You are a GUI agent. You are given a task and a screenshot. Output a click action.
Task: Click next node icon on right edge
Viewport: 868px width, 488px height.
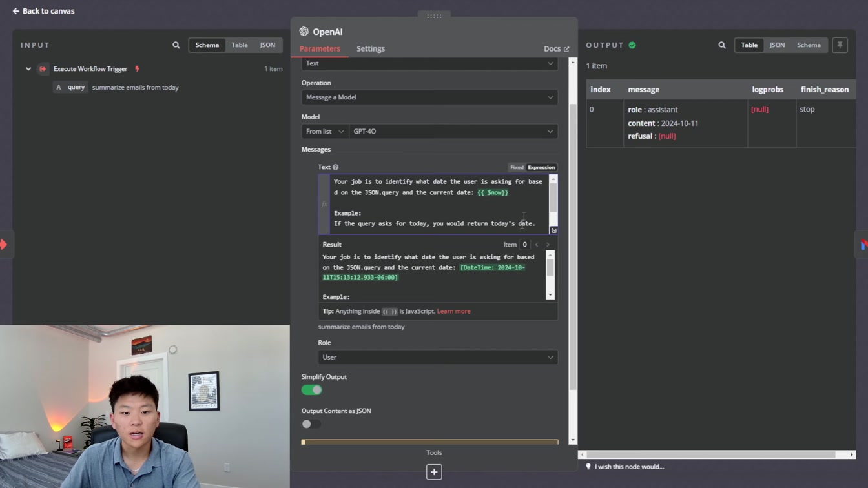coord(863,245)
